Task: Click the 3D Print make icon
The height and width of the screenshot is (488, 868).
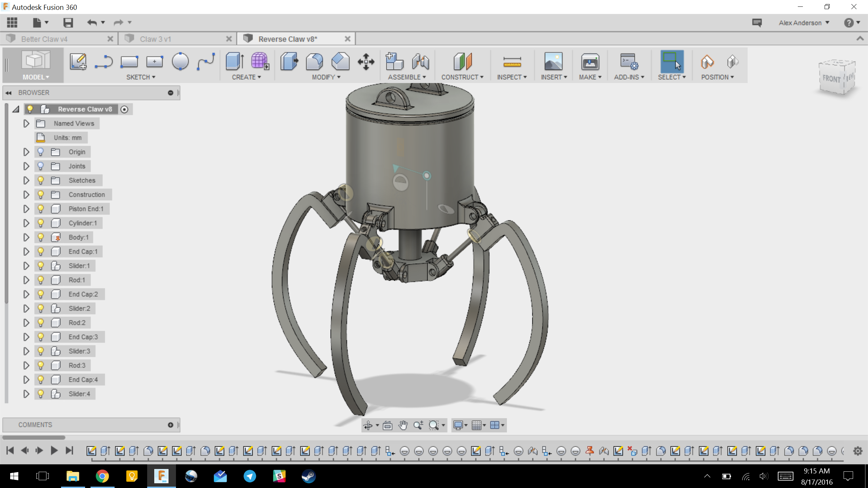Action: 590,61
